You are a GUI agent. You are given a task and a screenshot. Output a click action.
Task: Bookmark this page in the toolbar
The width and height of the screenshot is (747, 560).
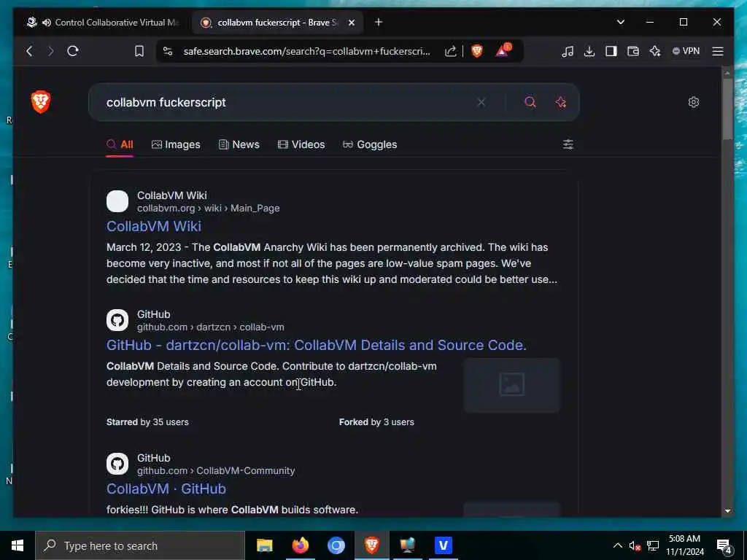[139, 51]
